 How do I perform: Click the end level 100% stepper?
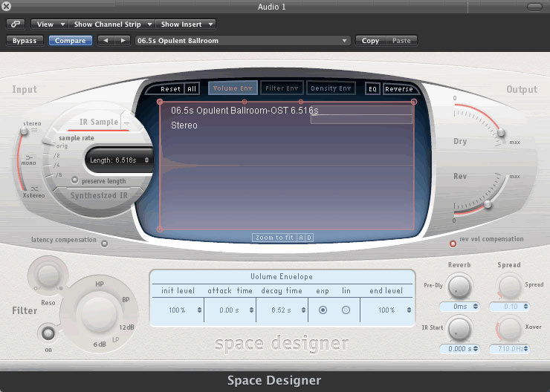[x=409, y=310]
